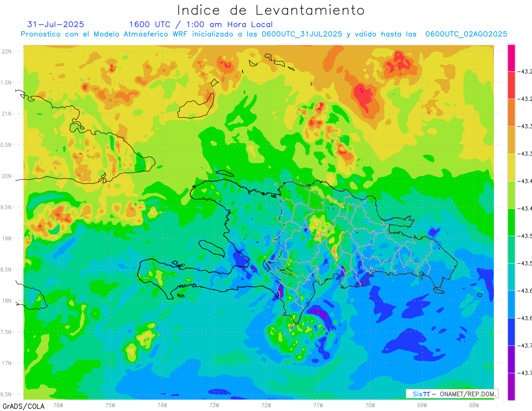Click the '73W' longitude label

(x=214, y=405)
